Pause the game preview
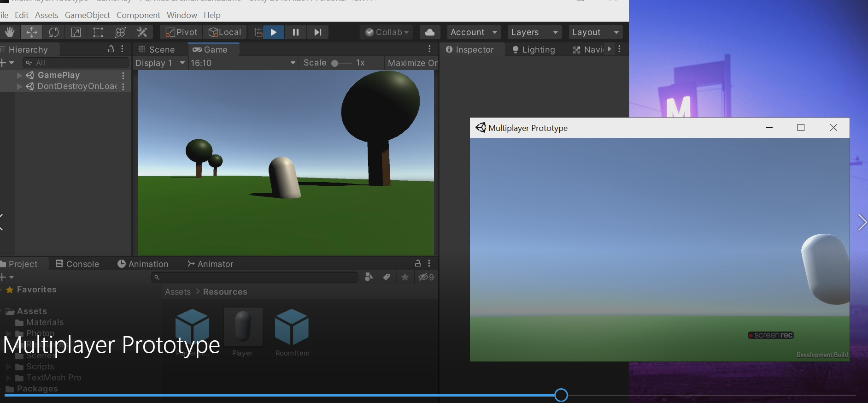 coord(296,32)
